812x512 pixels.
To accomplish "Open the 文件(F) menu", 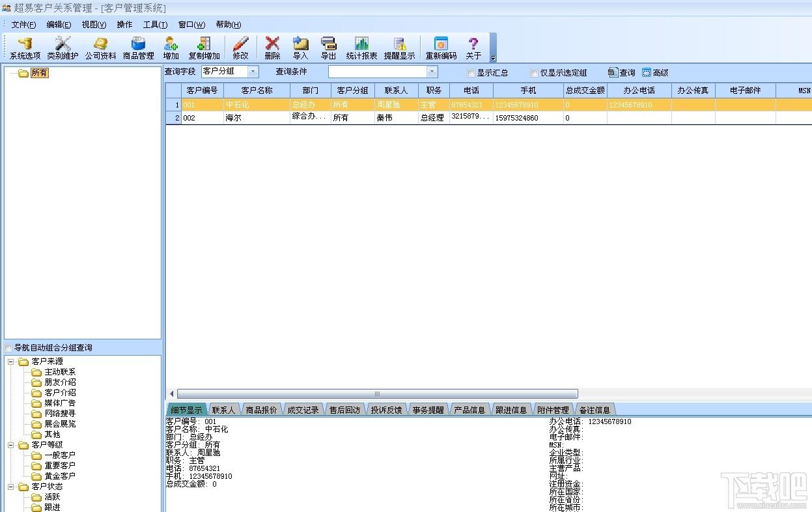I will coord(23,25).
